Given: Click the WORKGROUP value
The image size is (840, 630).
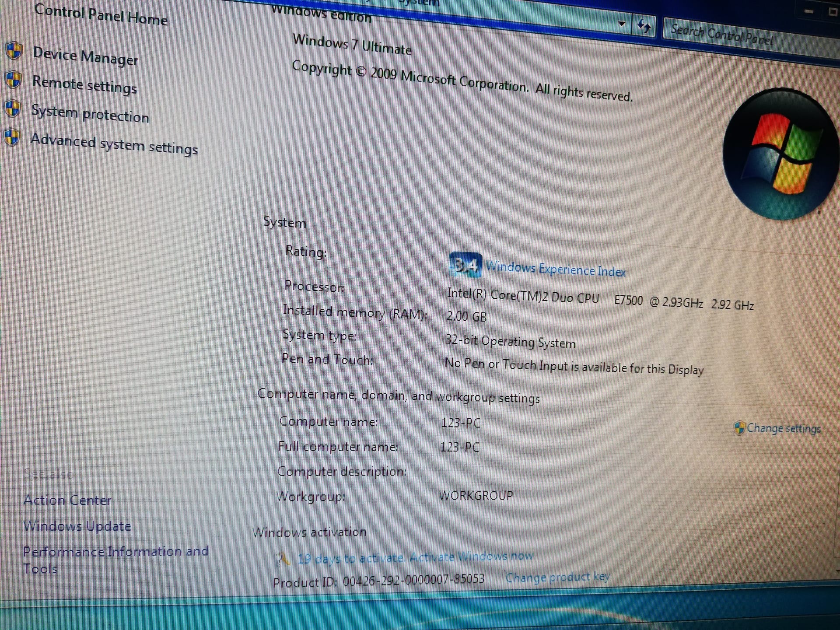Looking at the screenshot, I should 476,495.
